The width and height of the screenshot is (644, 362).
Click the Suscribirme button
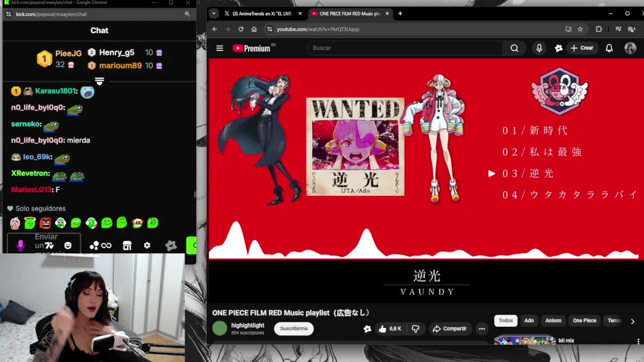[x=294, y=329]
